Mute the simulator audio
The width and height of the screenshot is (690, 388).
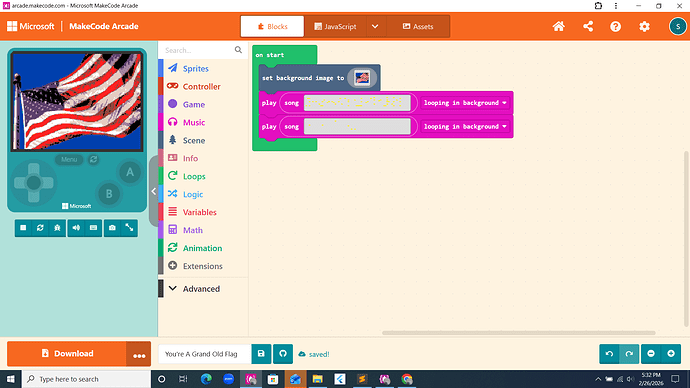[x=76, y=228]
